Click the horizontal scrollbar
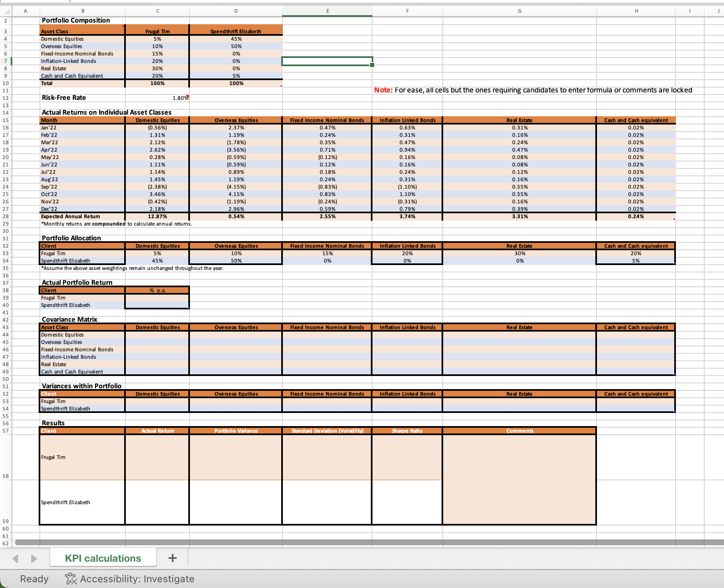Image resolution: width=724 pixels, height=588 pixels. [368, 542]
